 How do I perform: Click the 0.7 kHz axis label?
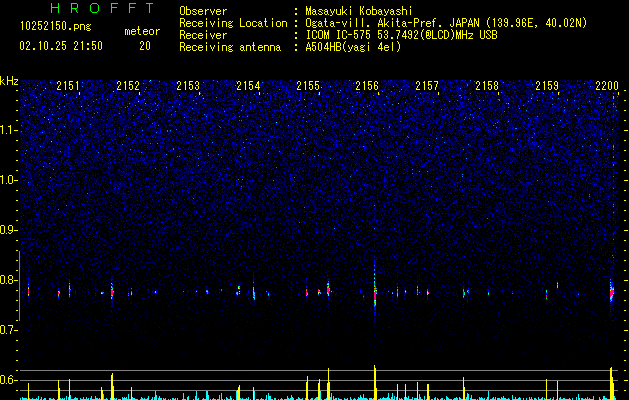coord(8,330)
